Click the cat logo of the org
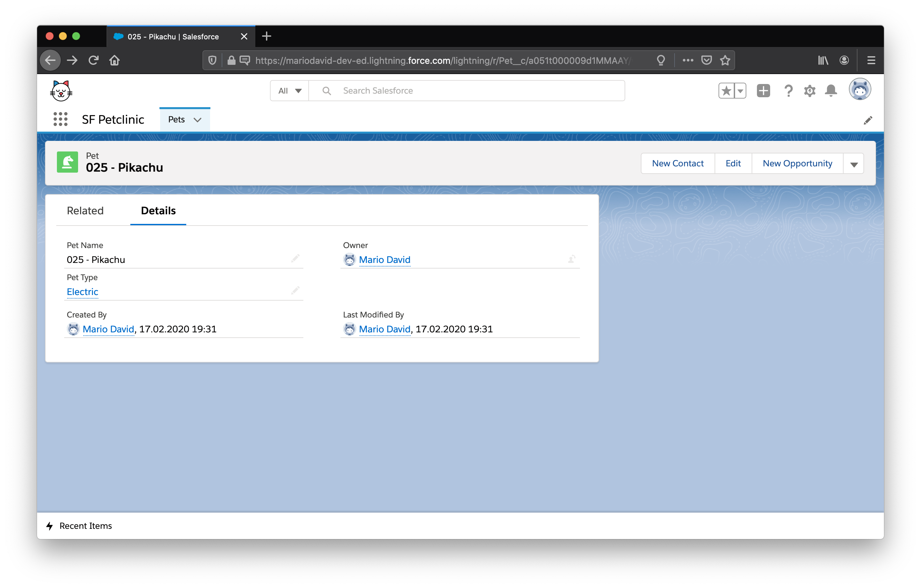 61,91
